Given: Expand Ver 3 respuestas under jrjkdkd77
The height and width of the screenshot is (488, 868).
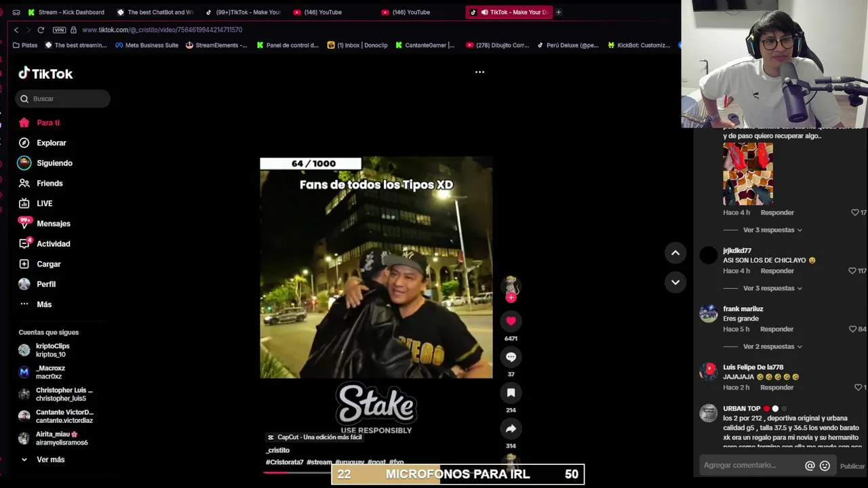Looking at the screenshot, I should click(772, 288).
